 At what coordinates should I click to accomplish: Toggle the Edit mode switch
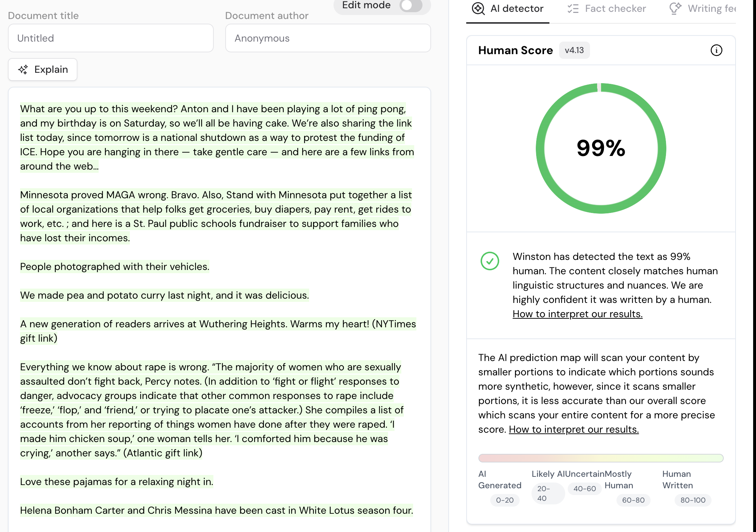411,5
